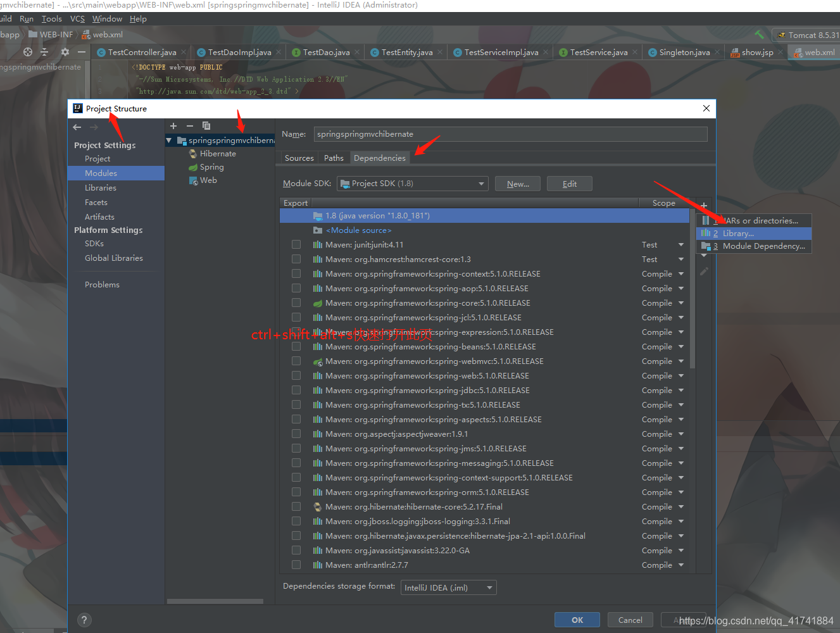This screenshot has height=633, width=840.
Task: Toggle export checkbox for junit:junit:4.11
Action: click(296, 244)
